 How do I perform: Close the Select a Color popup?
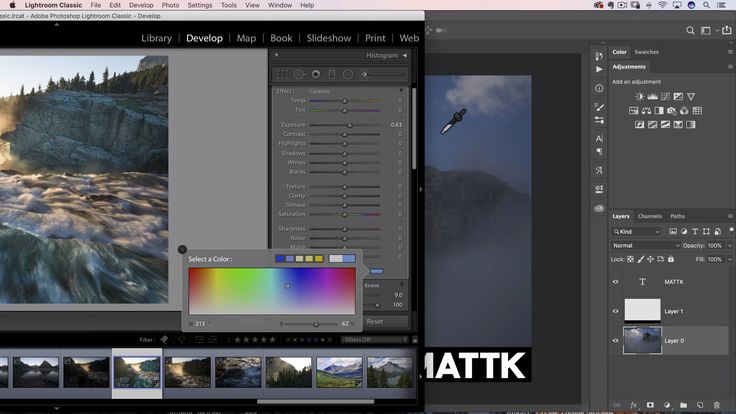pyautogui.click(x=182, y=249)
